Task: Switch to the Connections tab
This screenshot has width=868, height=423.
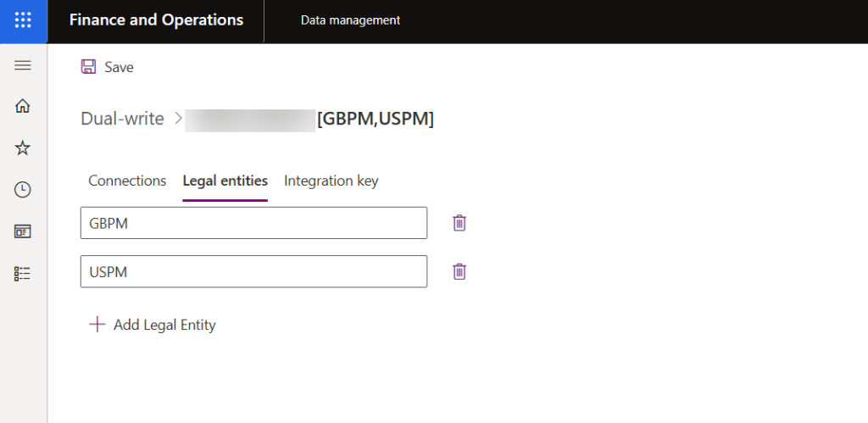Action: click(x=127, y=181)
